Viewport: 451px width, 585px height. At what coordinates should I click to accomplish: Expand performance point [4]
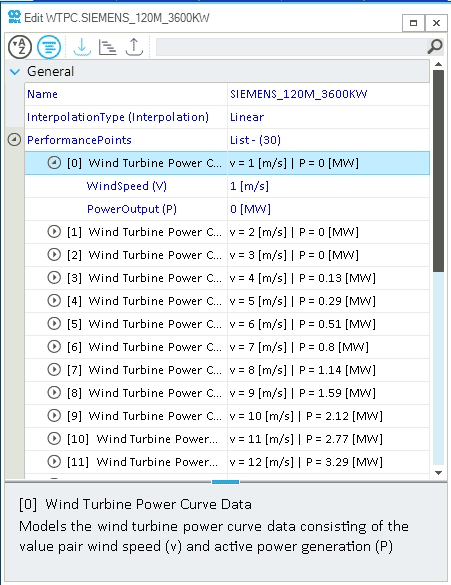point(54,301)
